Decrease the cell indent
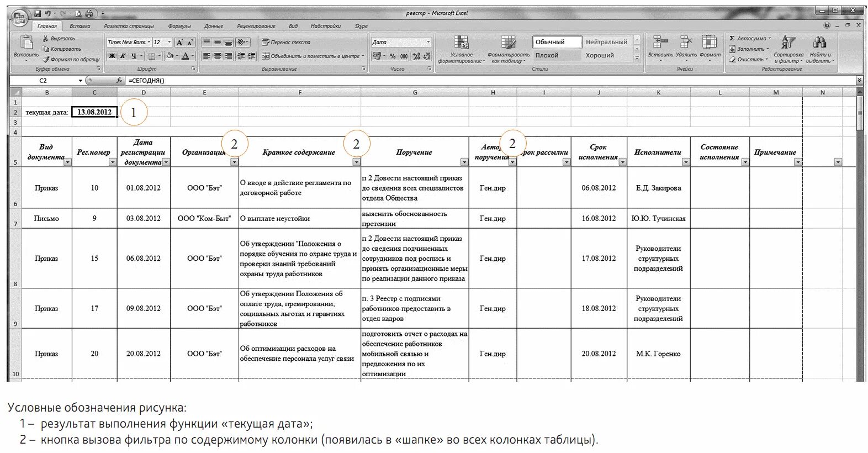 241,56
